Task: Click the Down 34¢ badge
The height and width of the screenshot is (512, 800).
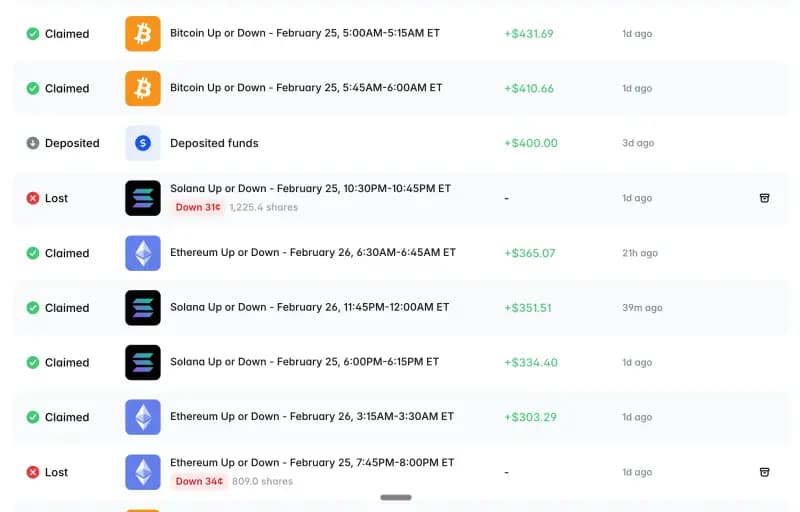Action: [198, 482]
